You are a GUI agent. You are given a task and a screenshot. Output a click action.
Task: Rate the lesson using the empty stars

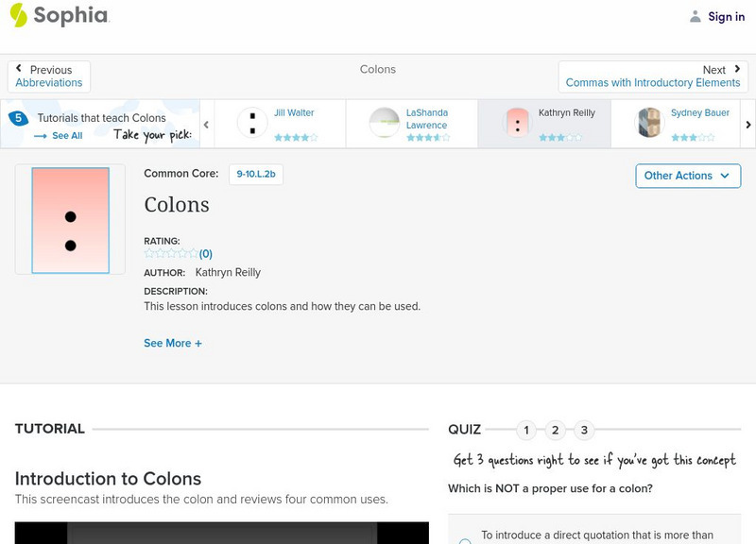[171, 253]
